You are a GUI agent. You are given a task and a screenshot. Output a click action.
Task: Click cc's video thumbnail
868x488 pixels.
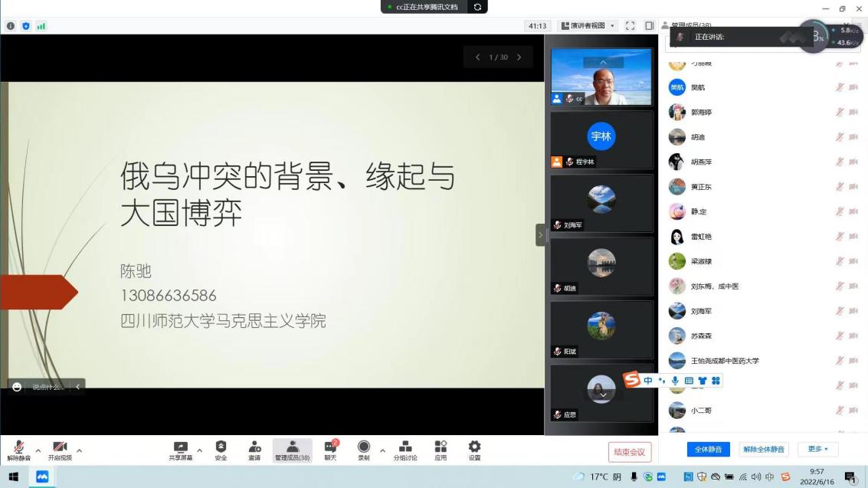click(x=601, y=77)
